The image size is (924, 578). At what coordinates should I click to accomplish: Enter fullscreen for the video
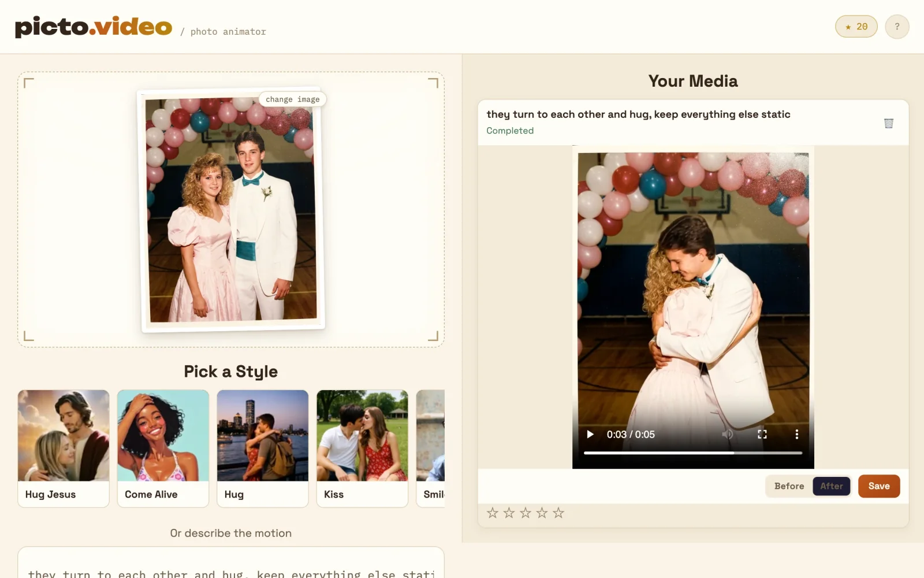pyautogui.click(x=762, y=434)
